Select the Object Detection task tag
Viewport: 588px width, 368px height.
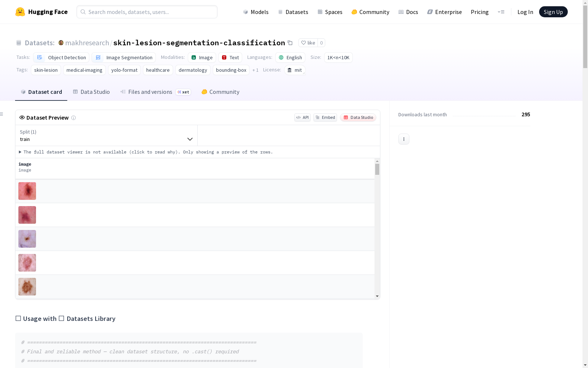61,57
